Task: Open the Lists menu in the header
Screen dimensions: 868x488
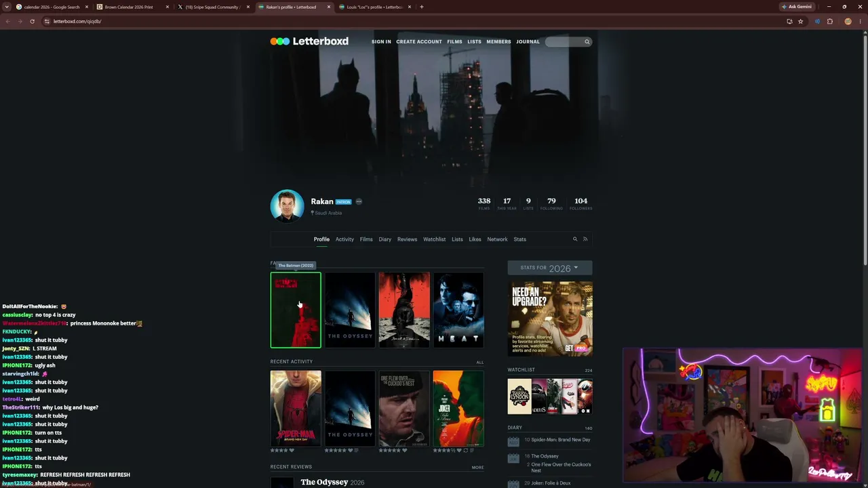Action: 474,42
